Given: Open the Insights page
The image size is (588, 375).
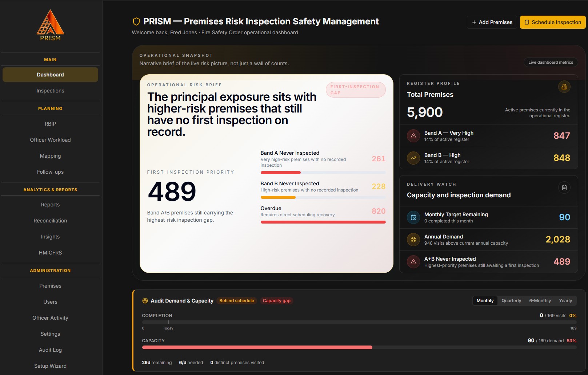Looking at the screenshot, I should click(x=50, y=237).
